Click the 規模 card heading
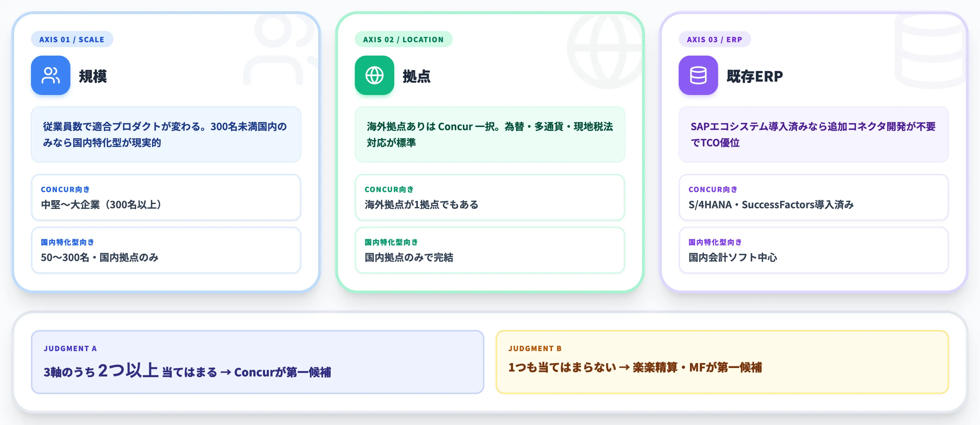 pos(93,76)
